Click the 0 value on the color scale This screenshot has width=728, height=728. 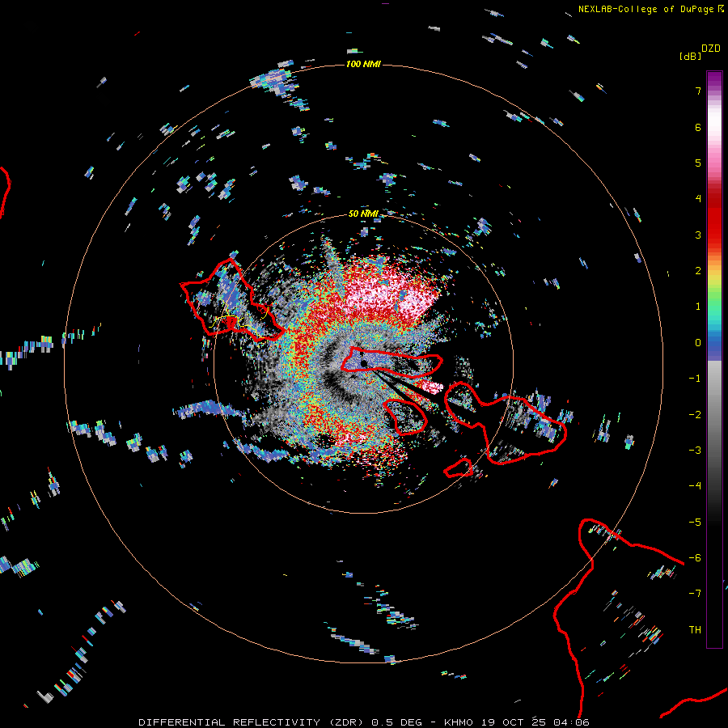pyautogui.click(x=698, y=343)
